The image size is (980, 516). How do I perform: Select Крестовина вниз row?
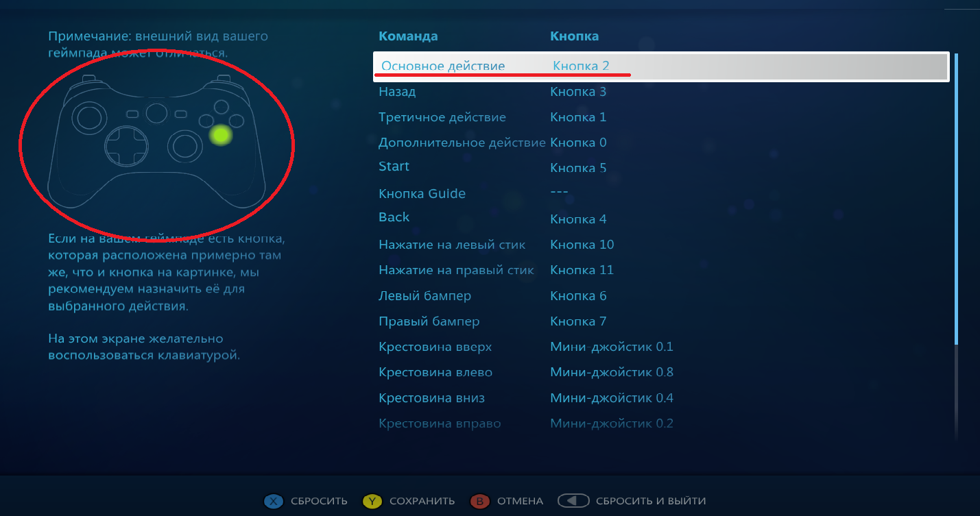pos(661,398)
